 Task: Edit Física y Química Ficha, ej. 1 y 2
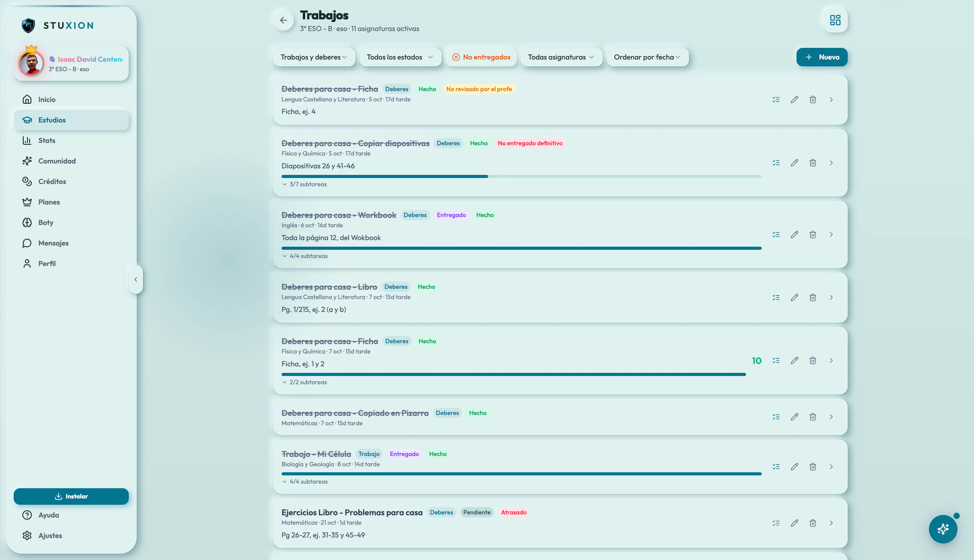point(794,361)
